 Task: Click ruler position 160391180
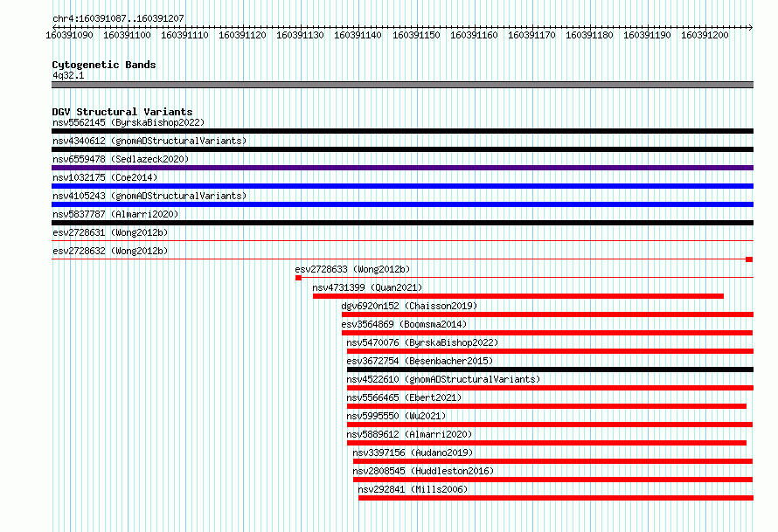tap(589, 35)
